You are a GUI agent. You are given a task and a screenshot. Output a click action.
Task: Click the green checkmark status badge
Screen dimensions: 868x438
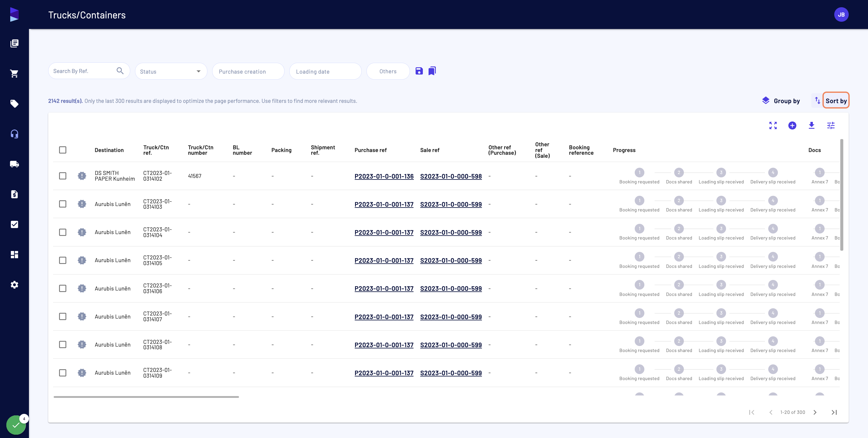pos(16,425)
